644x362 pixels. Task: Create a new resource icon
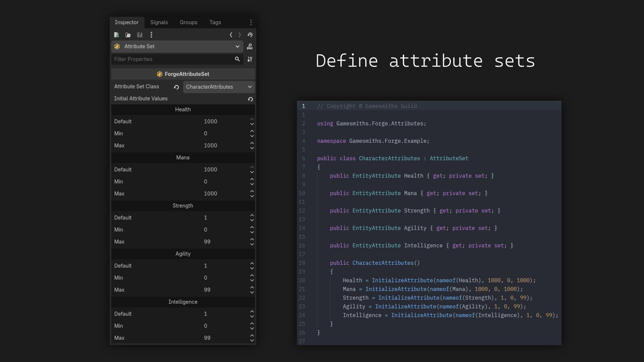[x=116, y=35]
